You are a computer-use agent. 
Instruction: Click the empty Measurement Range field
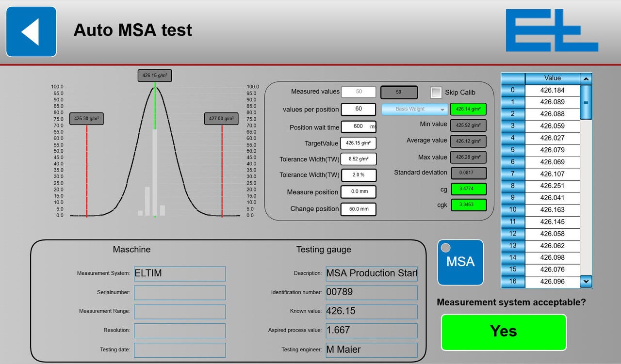pyautogui.click(x=180, y=312)
